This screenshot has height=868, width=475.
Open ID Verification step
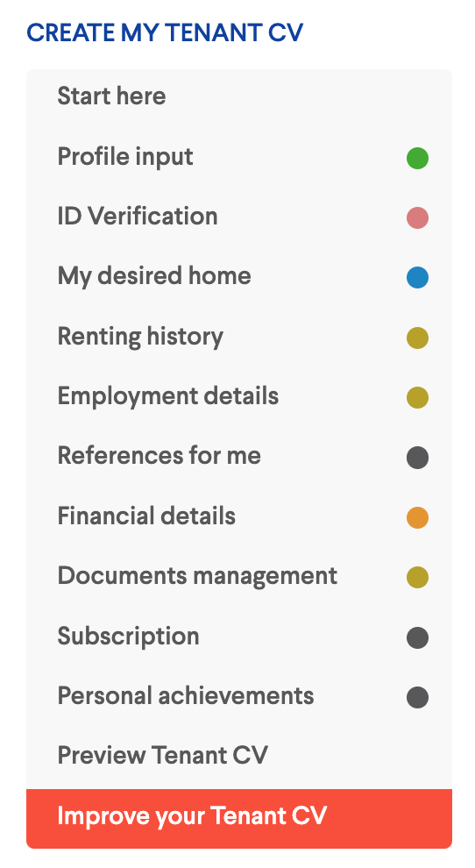[239, 217]
